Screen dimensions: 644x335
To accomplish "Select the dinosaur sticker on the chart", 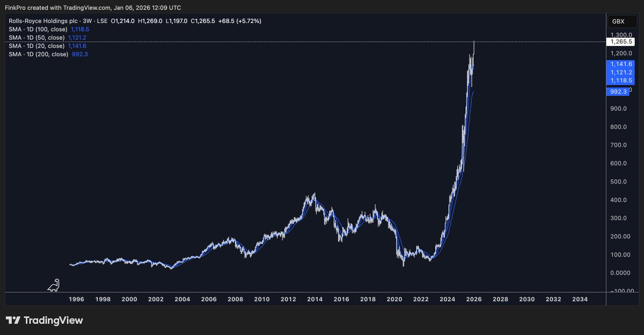I will click(x=53, y=285).
